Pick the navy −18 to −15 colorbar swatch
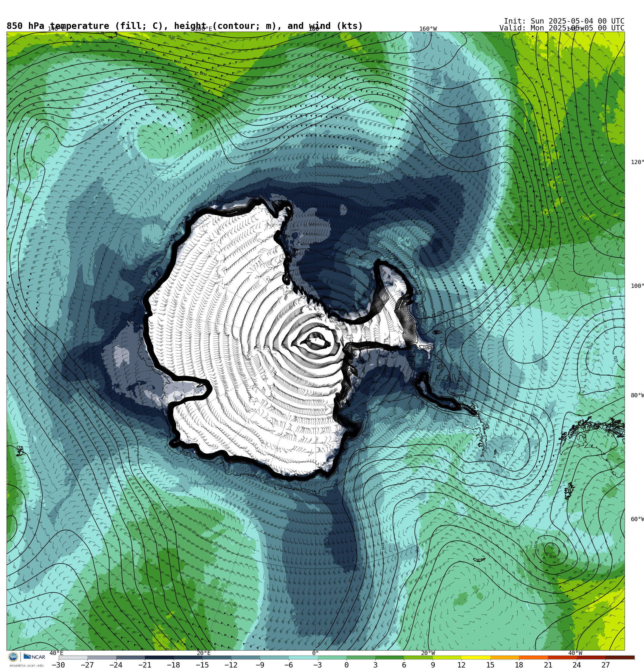 [188, 657]
